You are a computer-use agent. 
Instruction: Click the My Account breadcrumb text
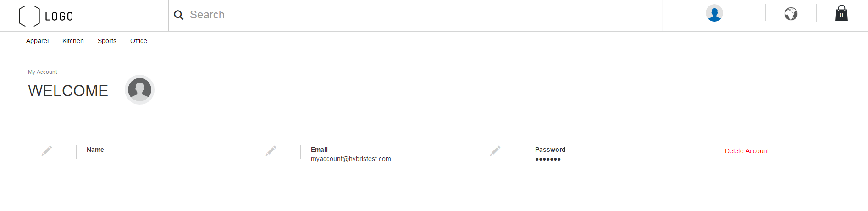[x=43, y=72]
